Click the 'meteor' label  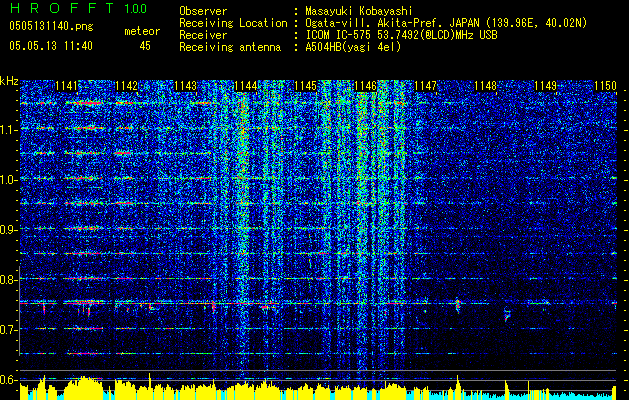point(142,31)
